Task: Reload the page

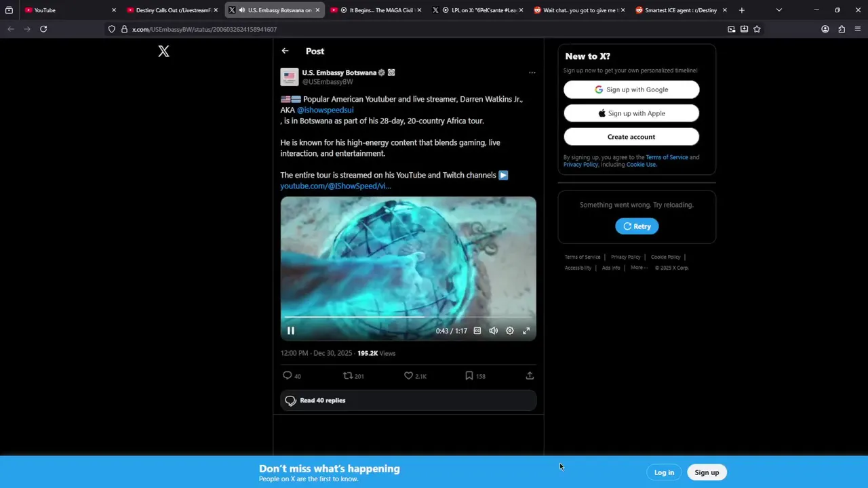Action: click(x=43, y=29)
